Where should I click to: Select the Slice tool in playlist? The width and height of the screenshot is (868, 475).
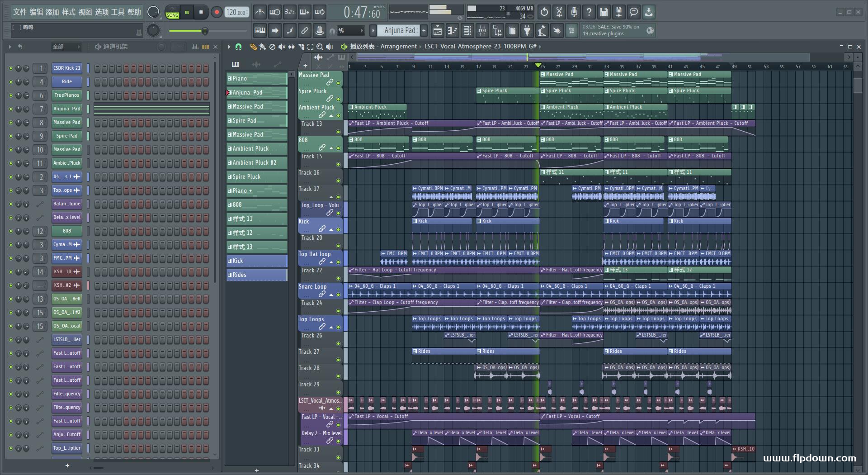point(301,47)
